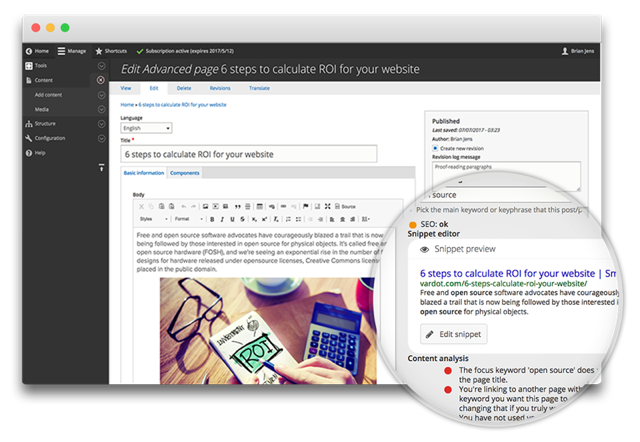Click Media in the sidebar

click(x=42, y=109)
